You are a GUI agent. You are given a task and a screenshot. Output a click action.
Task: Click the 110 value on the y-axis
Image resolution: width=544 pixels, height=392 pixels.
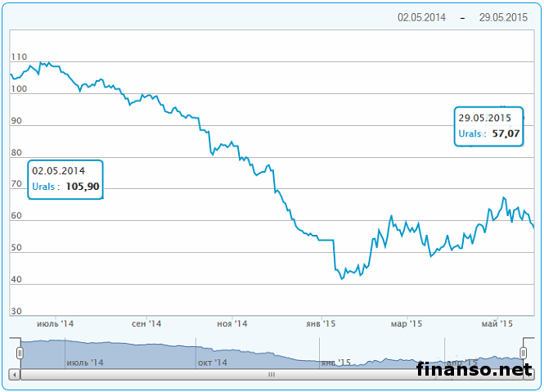click(19, 58)
